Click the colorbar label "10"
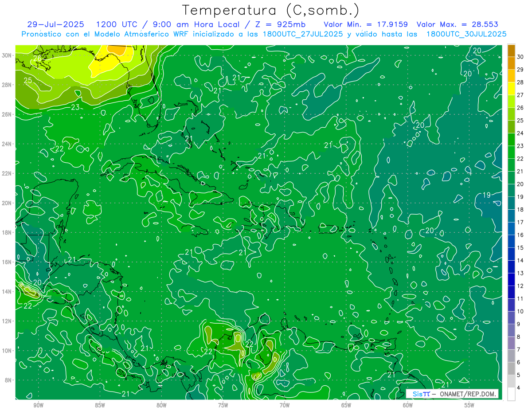Viewport: 532px width, 411px height. (x=520, y=311)
